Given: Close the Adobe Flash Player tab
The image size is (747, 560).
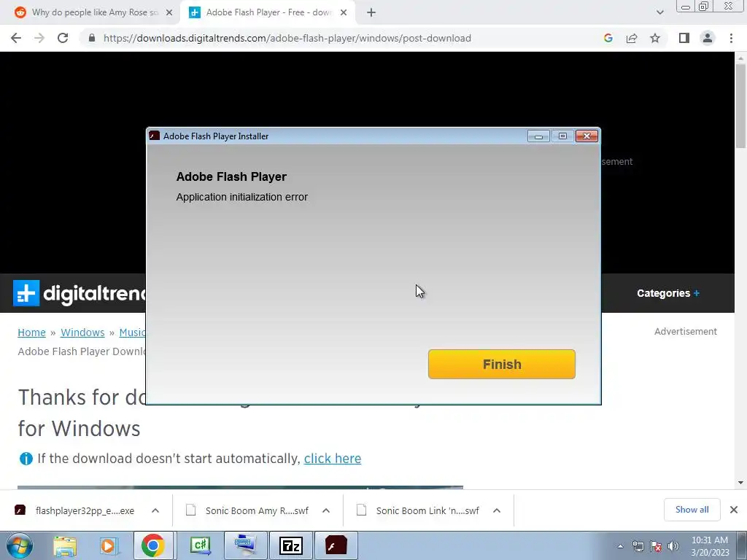Looking at the screenshot, I should point(344,13).
